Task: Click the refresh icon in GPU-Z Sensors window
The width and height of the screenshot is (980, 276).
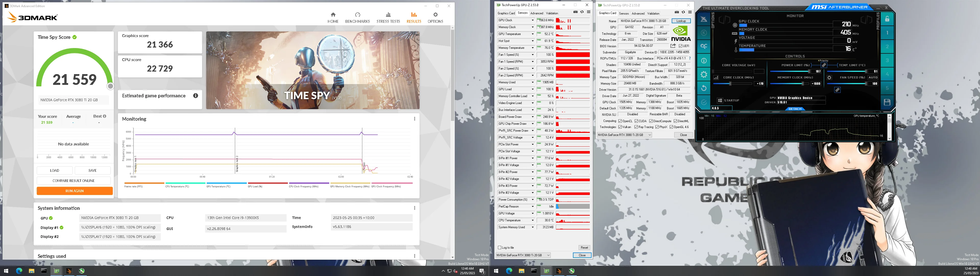Action: click(x=582, y=12)
